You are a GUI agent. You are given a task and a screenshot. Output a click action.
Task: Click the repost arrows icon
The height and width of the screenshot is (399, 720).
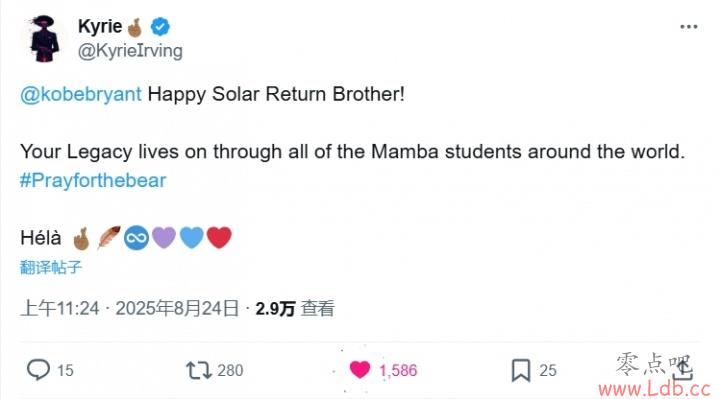(198, 370)
